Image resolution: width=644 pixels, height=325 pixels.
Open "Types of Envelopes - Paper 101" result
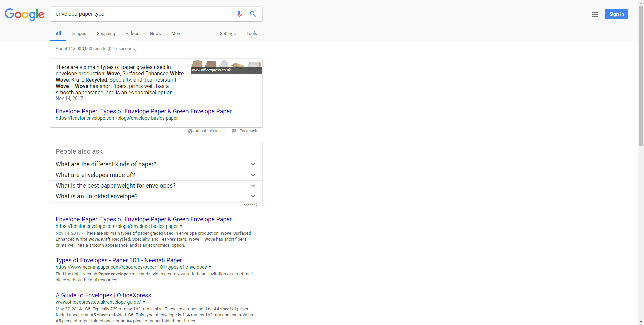[x=119, y=260]
